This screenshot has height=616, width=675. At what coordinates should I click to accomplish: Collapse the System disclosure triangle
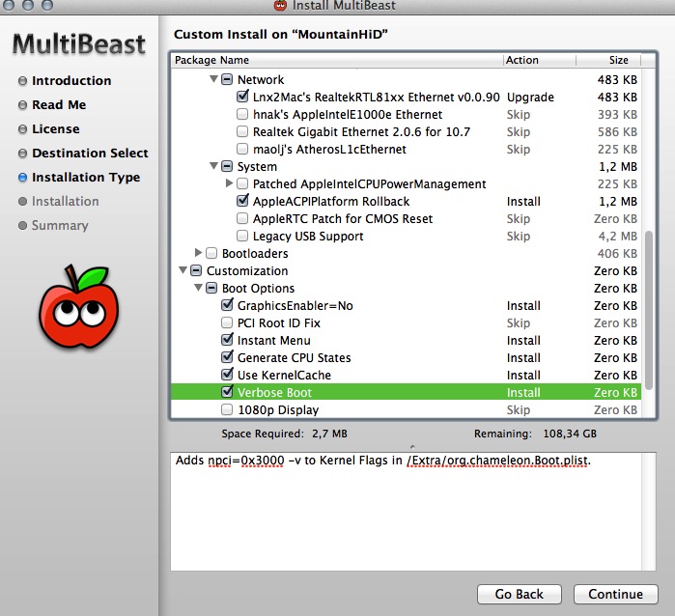213,166
